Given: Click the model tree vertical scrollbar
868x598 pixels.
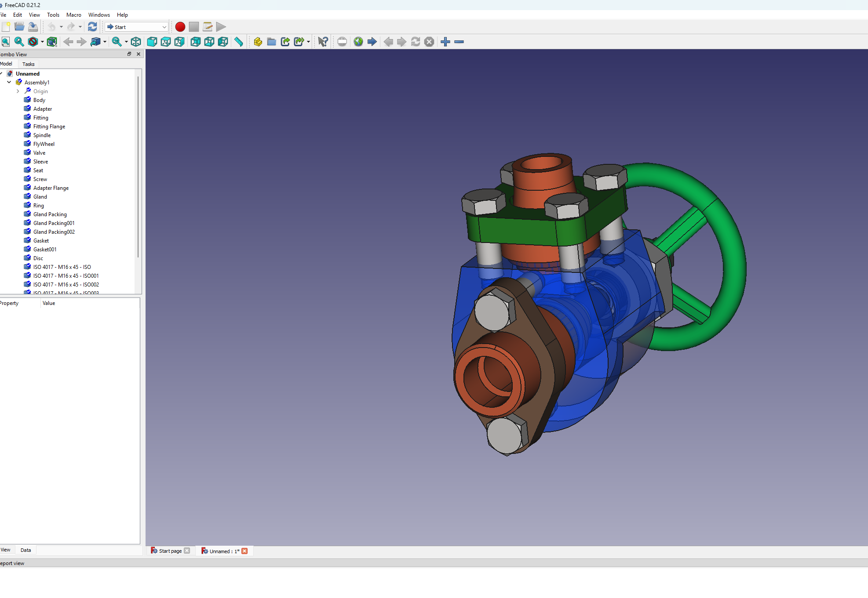Looking at the screenshot, I should click(x=138, y=167).
